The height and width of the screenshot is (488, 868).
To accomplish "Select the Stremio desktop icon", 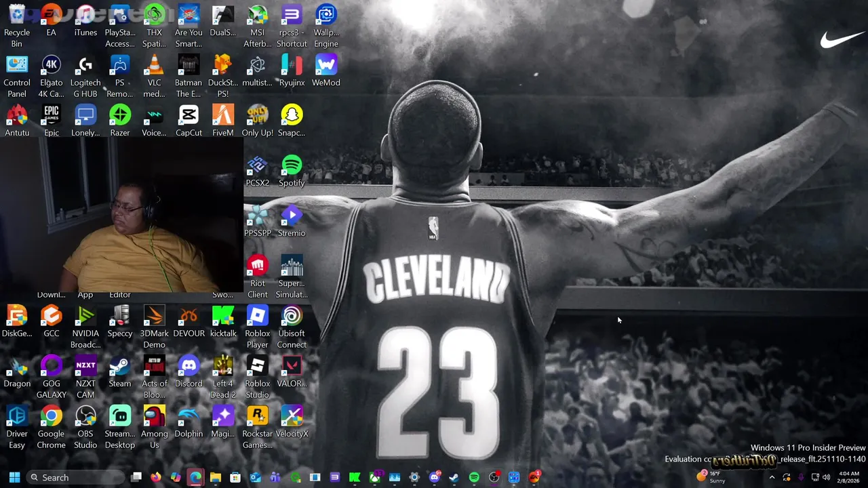I will [292, 221].
